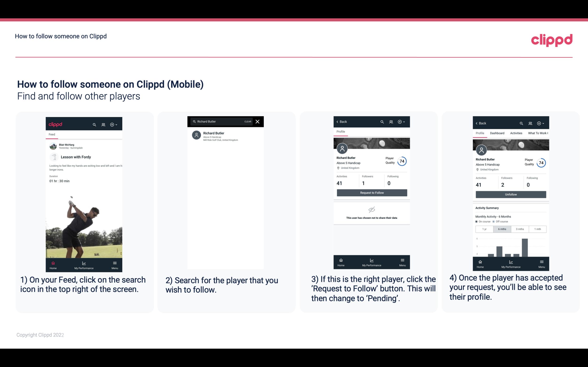The width and height of the screenshot is (588, 367).
Task: Click the Home icon in bottom navigation bar
Action: 53,262
